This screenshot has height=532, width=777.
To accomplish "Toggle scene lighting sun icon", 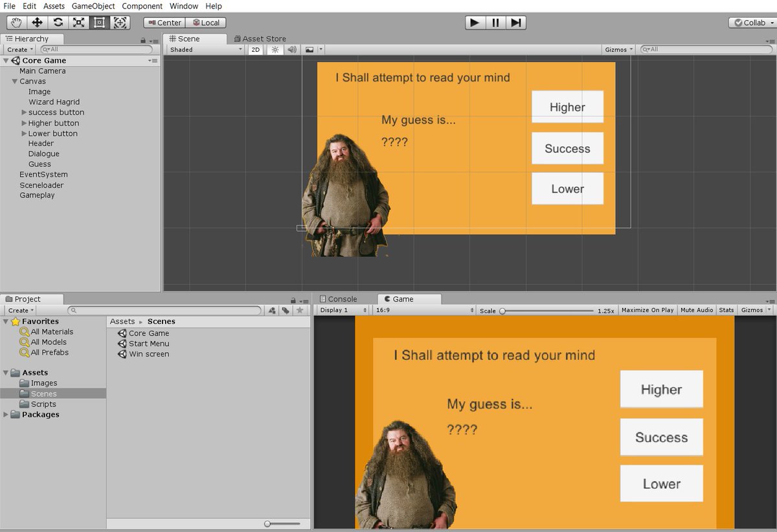I will (275, 49).
